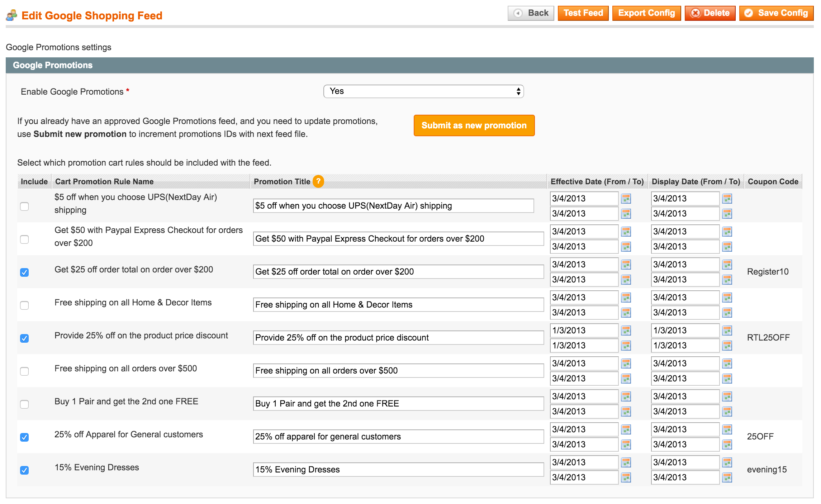Edit the Get $50 Paypal promotion title field
The image size is (821, 504).
398,239
